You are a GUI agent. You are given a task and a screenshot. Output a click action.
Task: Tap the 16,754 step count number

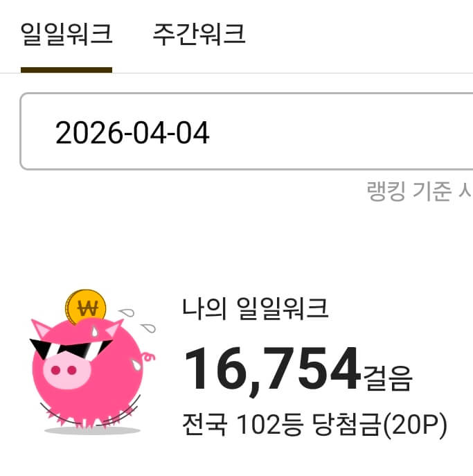click(272, 370)
